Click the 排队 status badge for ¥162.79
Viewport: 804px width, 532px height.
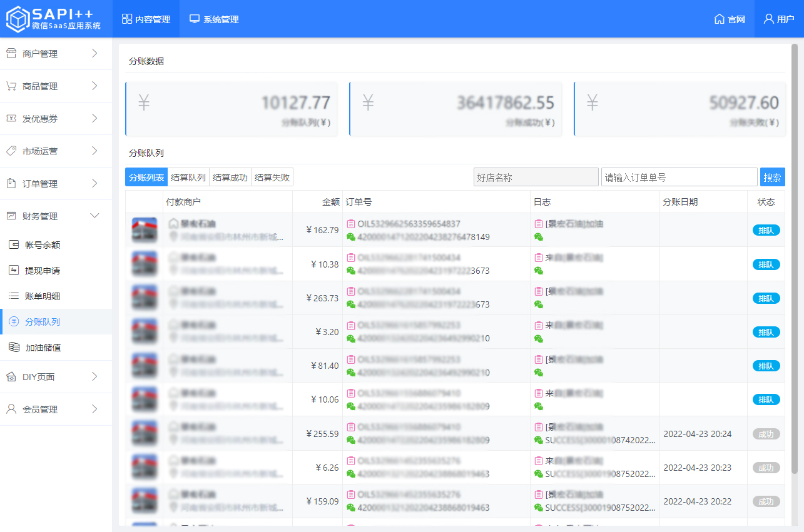766,230
